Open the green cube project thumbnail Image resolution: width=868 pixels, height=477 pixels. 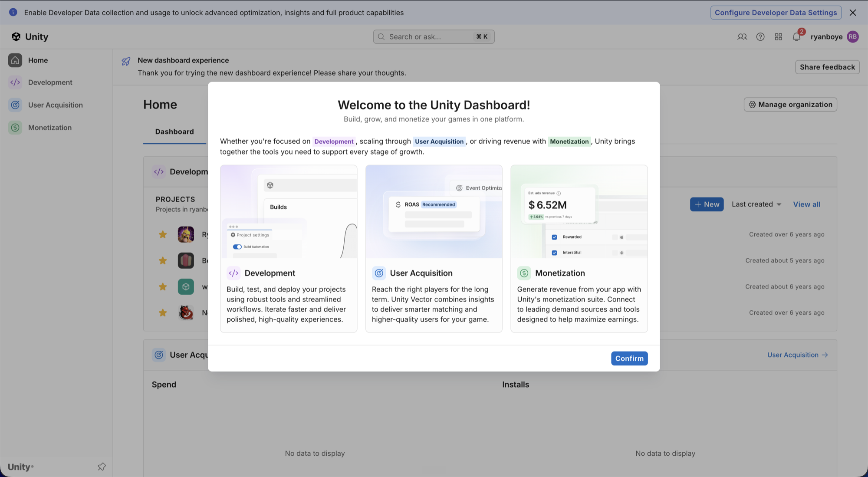(x=186, y=286)
